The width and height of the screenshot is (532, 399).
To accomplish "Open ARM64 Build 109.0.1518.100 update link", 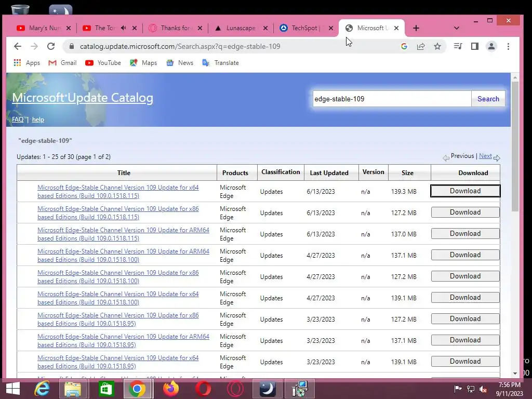I will tap(123, 256).
